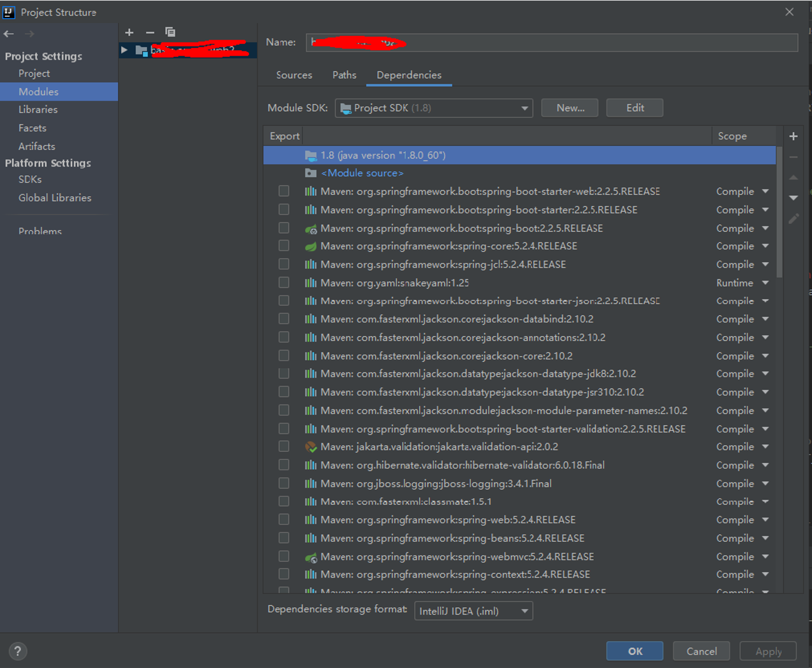
Task: Open Project settings in sidebar
Action: (34, 73)
